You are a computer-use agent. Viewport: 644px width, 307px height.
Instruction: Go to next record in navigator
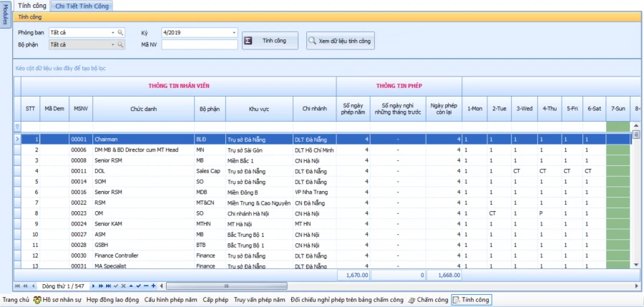coord(93,286)
